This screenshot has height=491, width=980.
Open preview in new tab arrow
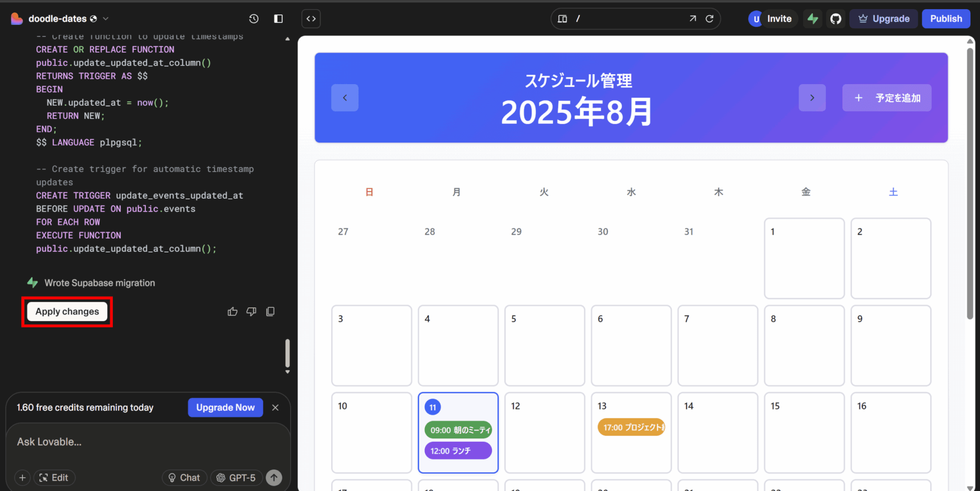(x=692, y=19)
